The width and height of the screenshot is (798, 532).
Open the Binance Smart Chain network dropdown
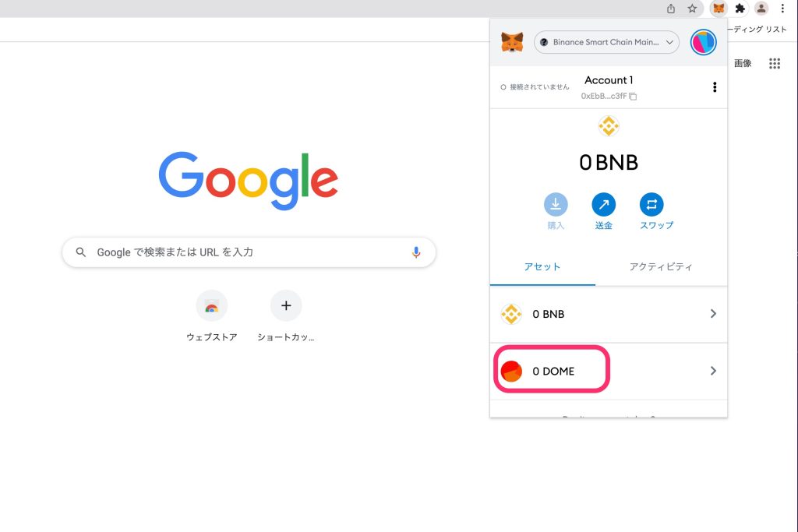coord(606,42)
